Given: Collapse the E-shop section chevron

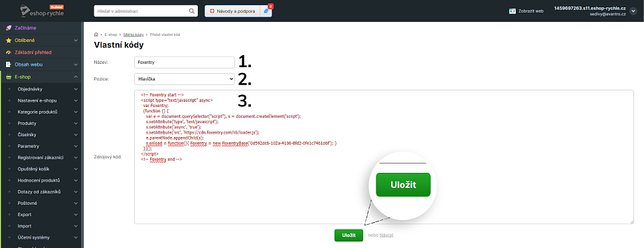Looking at the screenshot, I should (76, 77).
